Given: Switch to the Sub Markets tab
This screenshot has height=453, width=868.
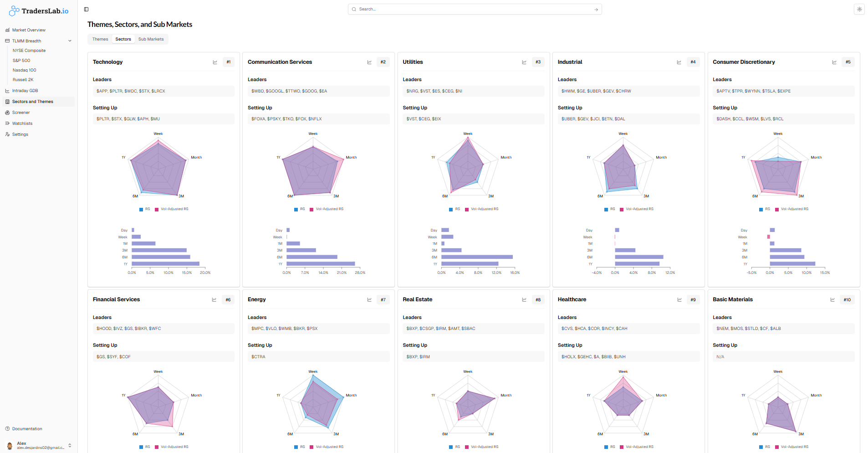Looking at the screenshot, I should pyautogui.click(x=151, y=39).
